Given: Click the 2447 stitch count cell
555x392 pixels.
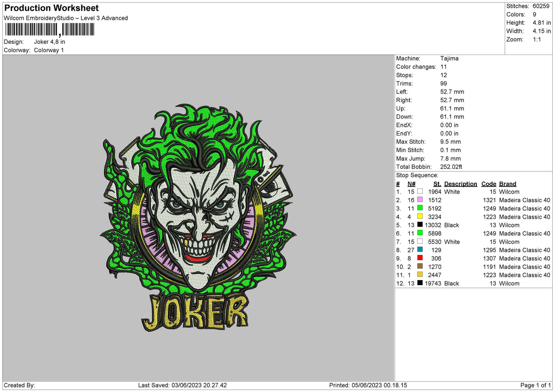Looking at the screenshot, I should [435, 275].
